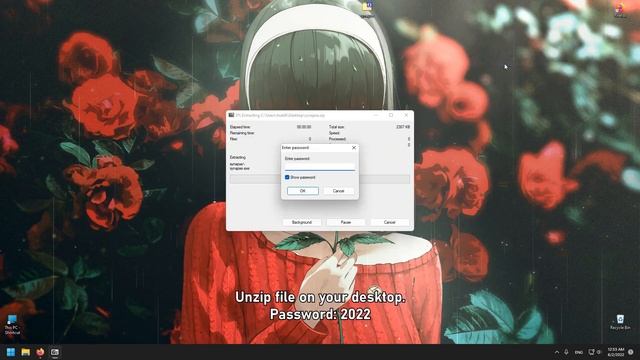The width and height of the screenshot is (640, 360).
Task: Click Cancel button at bottom of extracting window
Action: (x=389, y=222)
